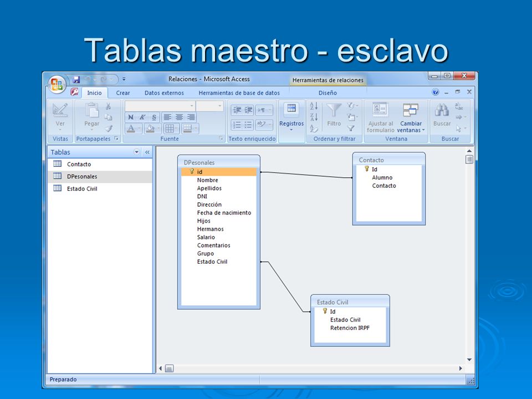Align text right in Fuente group
This screenshot has height=399, width=532.
click(191, 117)
